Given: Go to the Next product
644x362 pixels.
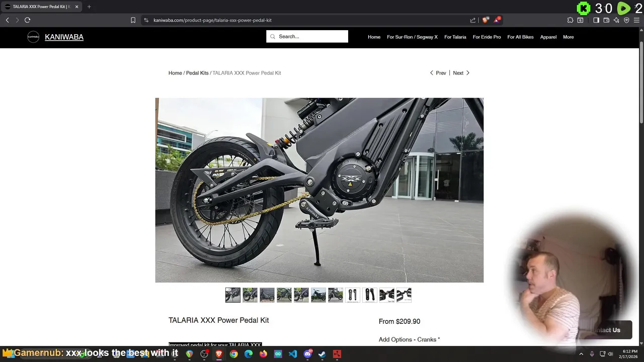Looking at the screenshot, I should click(461, 73).
